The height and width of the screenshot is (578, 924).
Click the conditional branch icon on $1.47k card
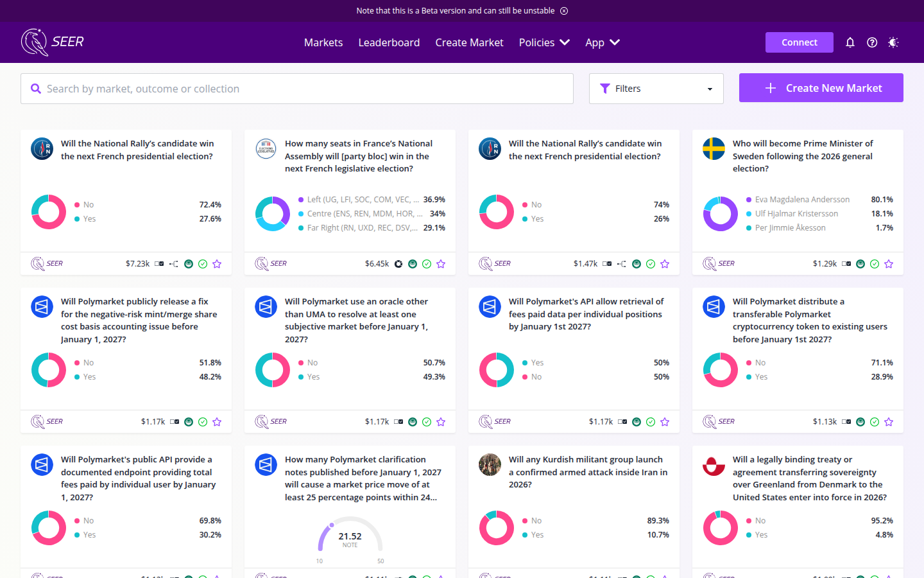pos(622,264)
